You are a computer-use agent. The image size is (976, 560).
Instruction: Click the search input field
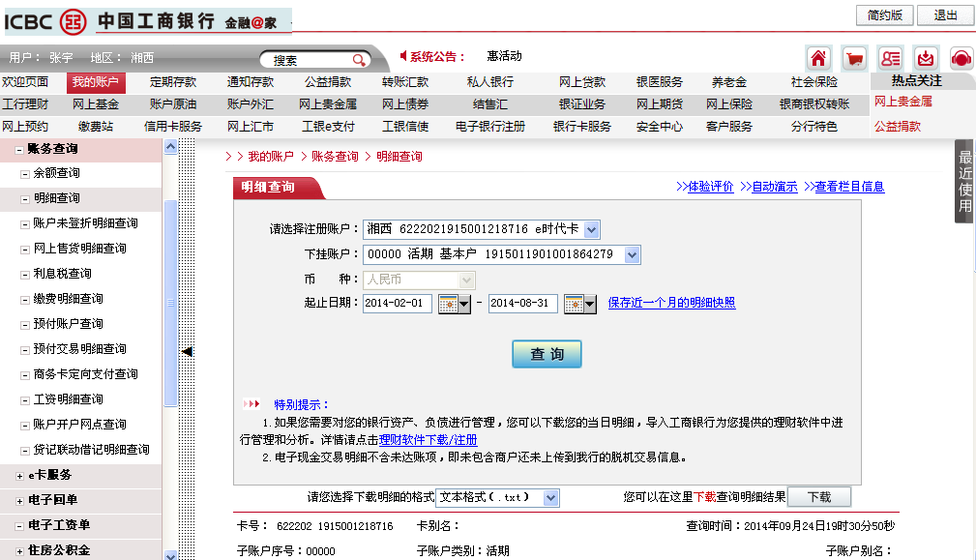point(309,60)
